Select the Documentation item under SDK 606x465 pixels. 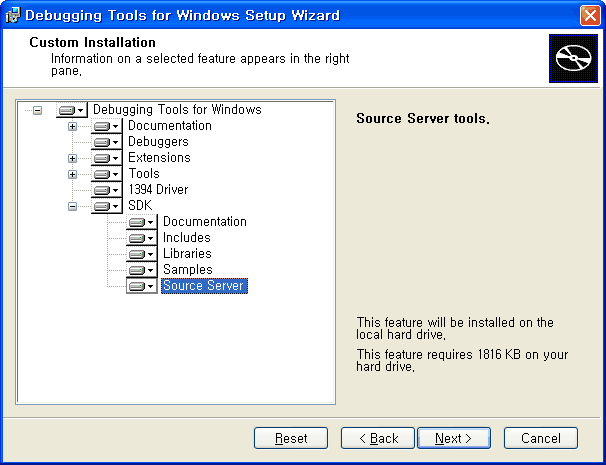click(x=204, y=222)
